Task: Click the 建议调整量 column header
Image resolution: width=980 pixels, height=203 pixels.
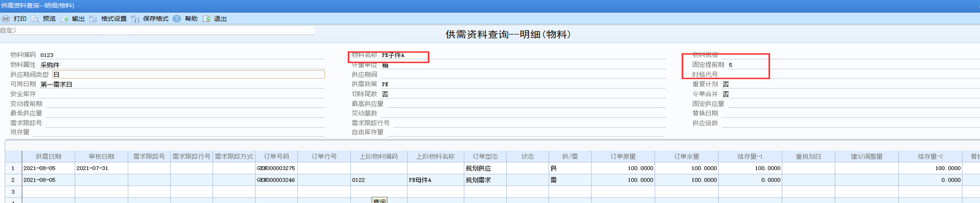Action: [867, 156]
